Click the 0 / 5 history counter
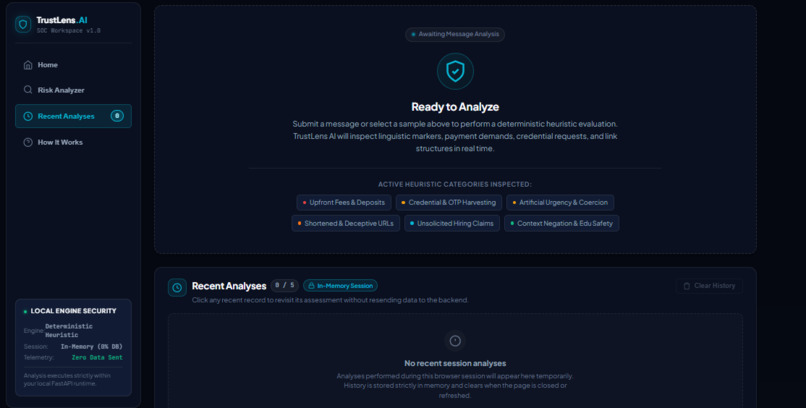Viewport: 806px width, 408px height. [x=285, y=286]
